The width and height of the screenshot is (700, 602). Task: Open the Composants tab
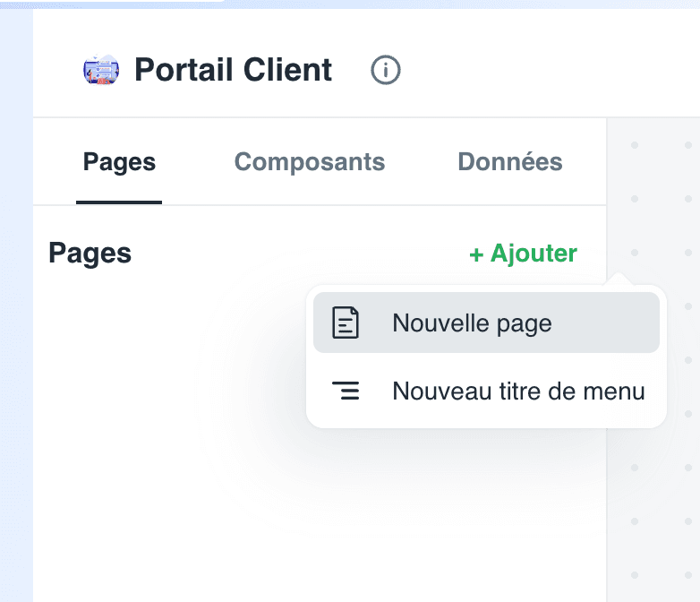[x=310, y=162]
